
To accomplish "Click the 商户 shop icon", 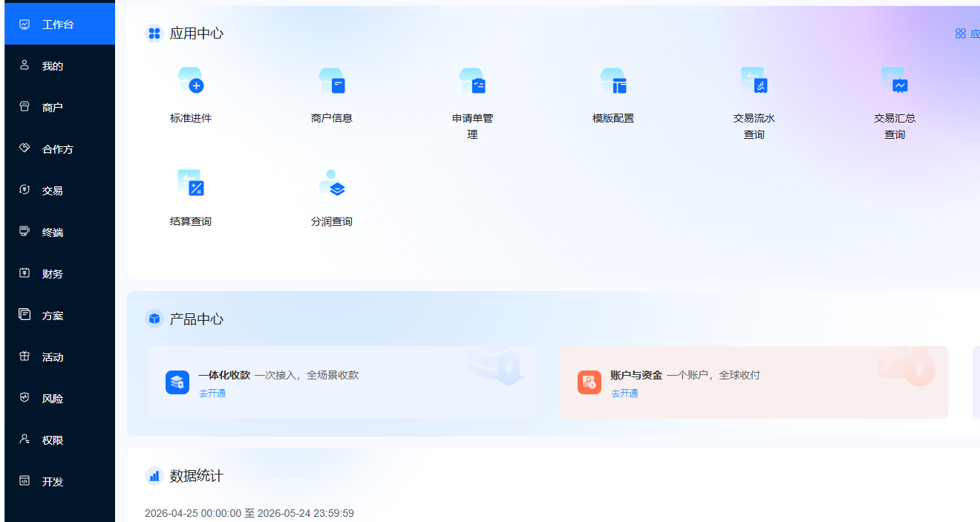I will 24,106.
